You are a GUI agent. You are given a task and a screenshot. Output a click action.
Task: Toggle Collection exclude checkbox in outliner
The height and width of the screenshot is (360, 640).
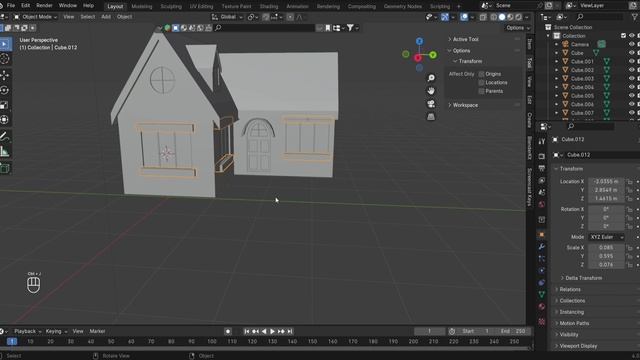tap(623, 36)
